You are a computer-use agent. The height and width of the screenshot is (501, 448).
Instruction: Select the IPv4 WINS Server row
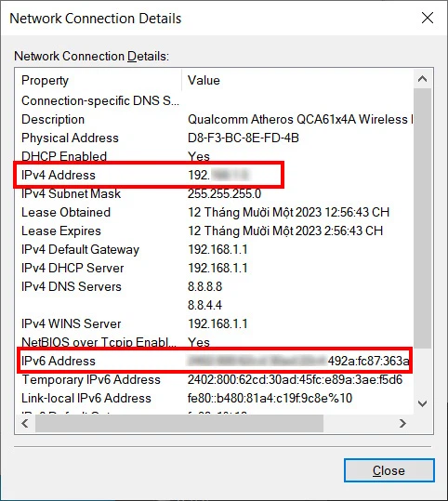pos(215,324)
